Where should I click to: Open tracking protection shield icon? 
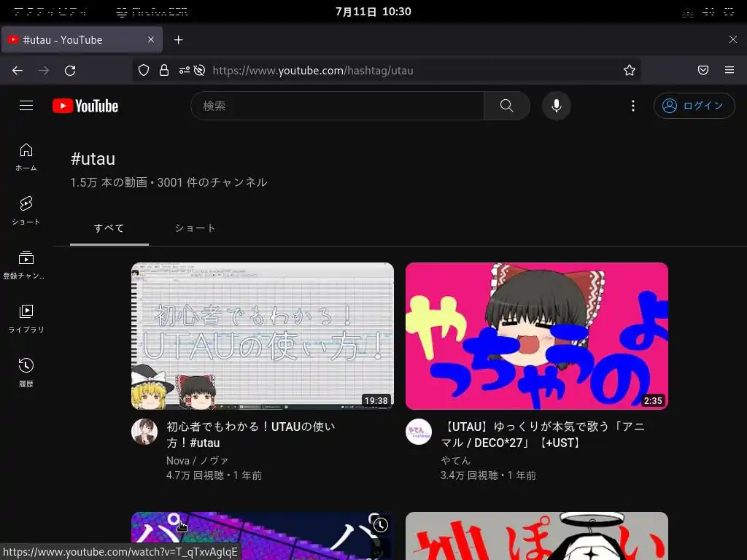(144, 71)
